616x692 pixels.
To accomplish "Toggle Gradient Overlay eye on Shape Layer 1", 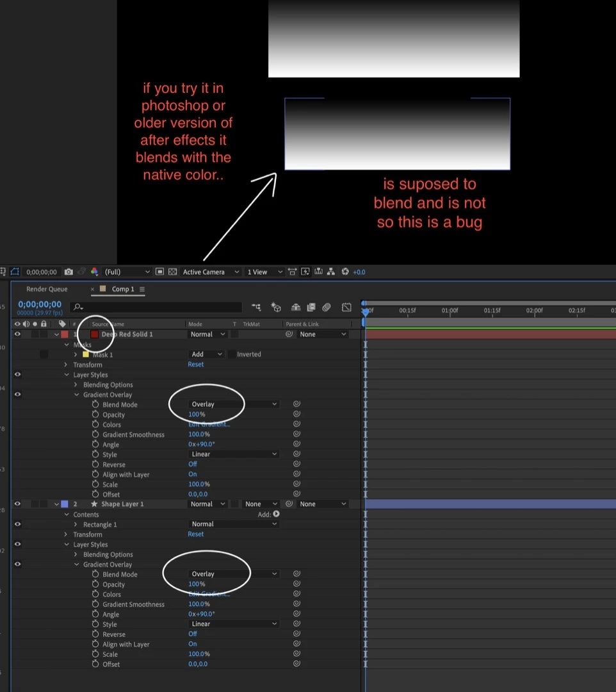I will (x=18, y=564).
